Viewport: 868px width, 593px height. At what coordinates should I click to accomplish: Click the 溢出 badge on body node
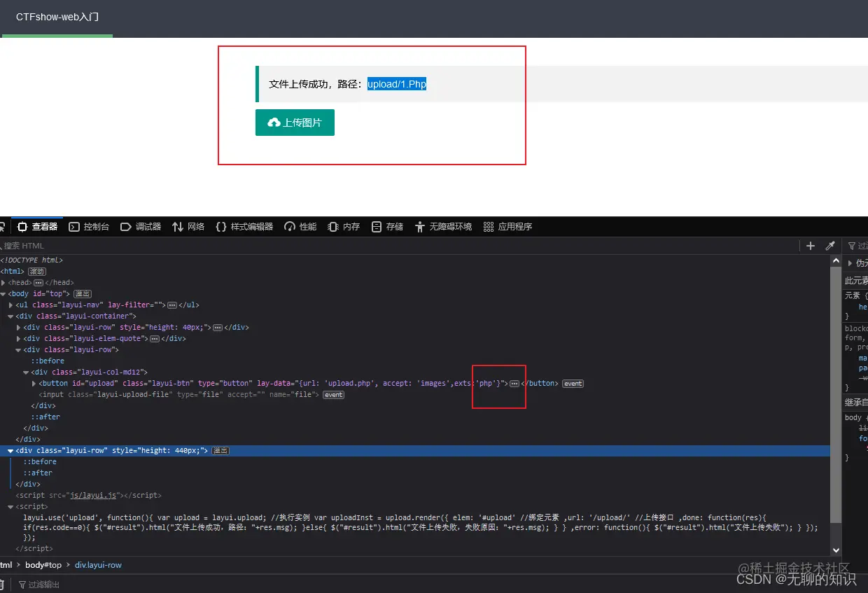(83, 294)
